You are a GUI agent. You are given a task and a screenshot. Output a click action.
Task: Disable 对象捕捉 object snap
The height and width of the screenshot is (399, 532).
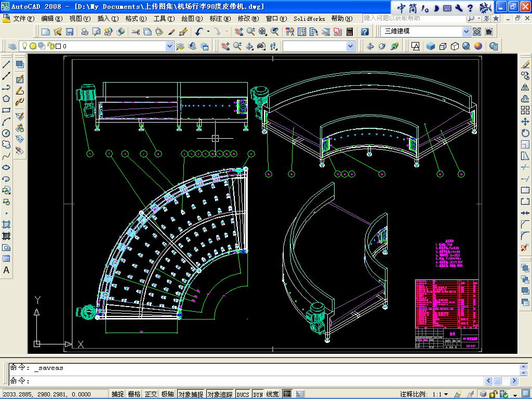tap(191, 394)
